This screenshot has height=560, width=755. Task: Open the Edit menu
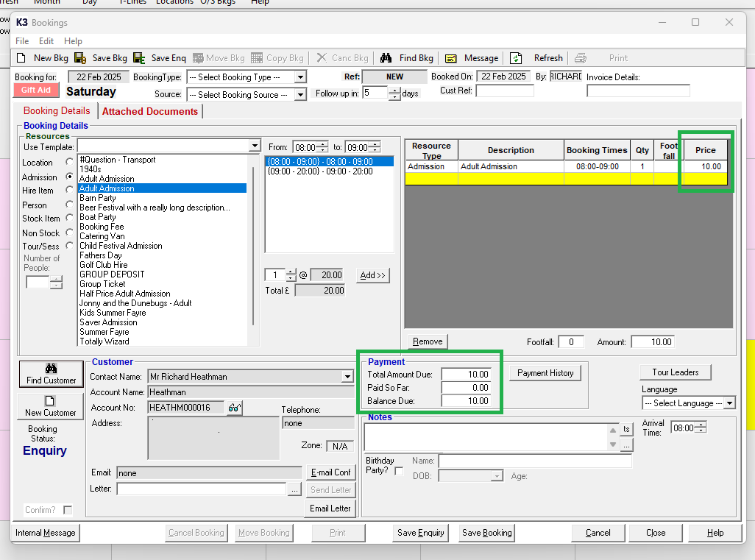click(x=46, y=41)
